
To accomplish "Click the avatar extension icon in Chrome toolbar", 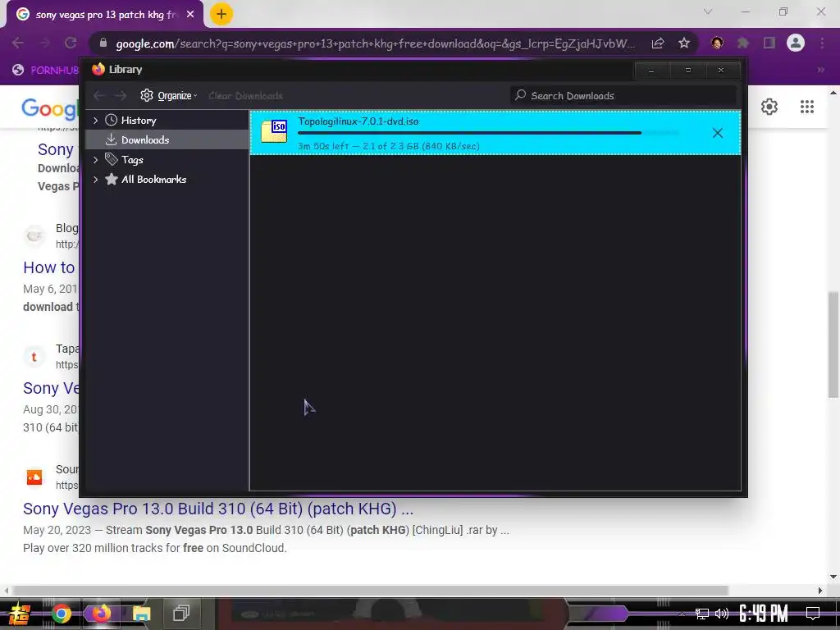I will click(717, 43).
